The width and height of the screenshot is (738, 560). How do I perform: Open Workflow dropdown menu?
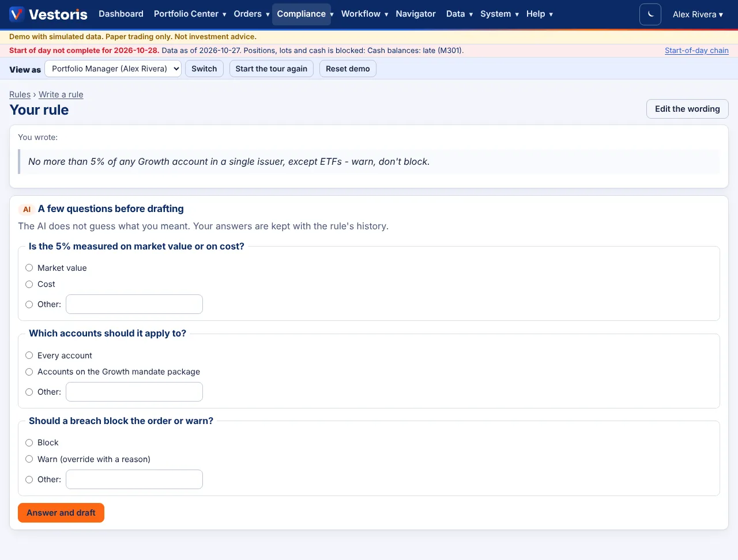pyautogui.click(x=364, y=14)
